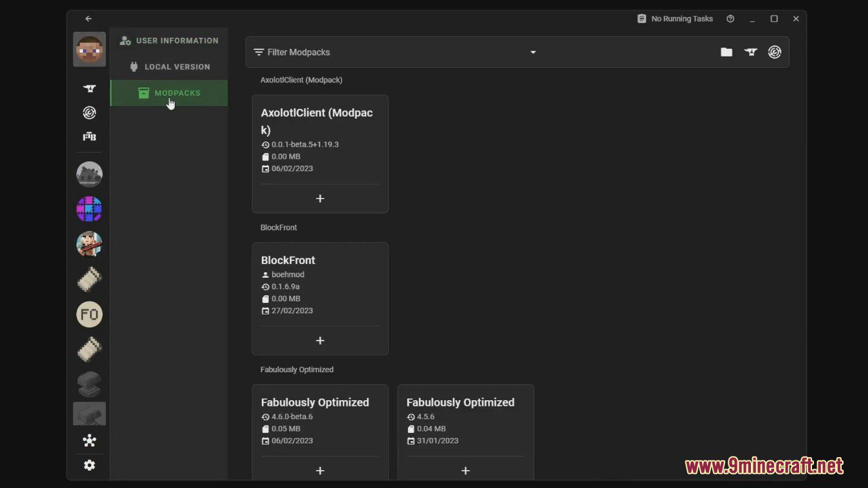Click the CurseForge anvil icon in filter bar
This screenshot has width=868, height=488.
pos(751,52)
